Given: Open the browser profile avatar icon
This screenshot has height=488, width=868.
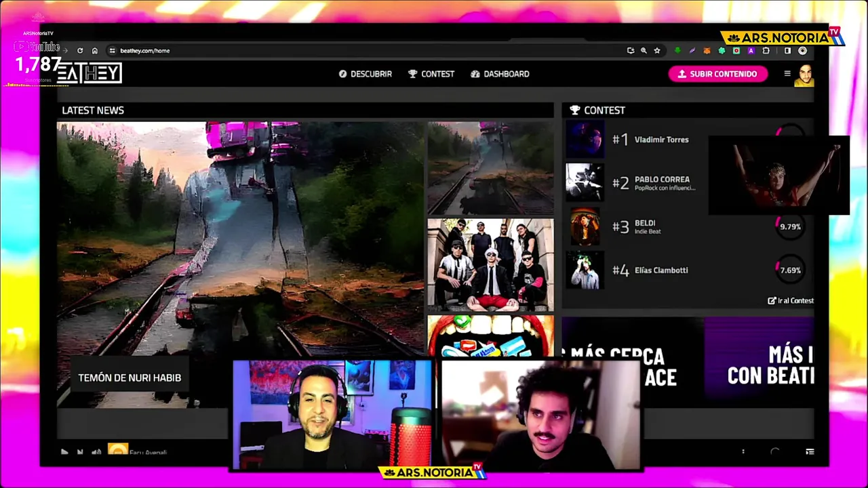Looking at the screenshot, I should [x=803, y=50].
